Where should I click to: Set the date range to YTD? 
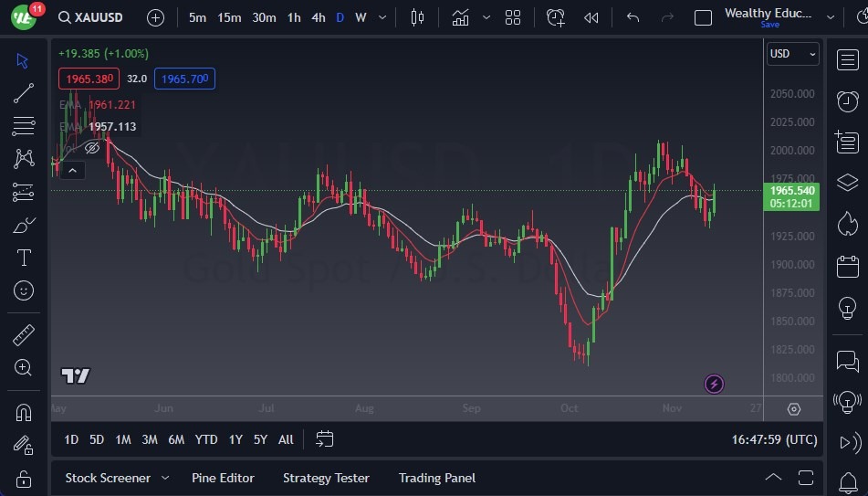coord(206,439)
